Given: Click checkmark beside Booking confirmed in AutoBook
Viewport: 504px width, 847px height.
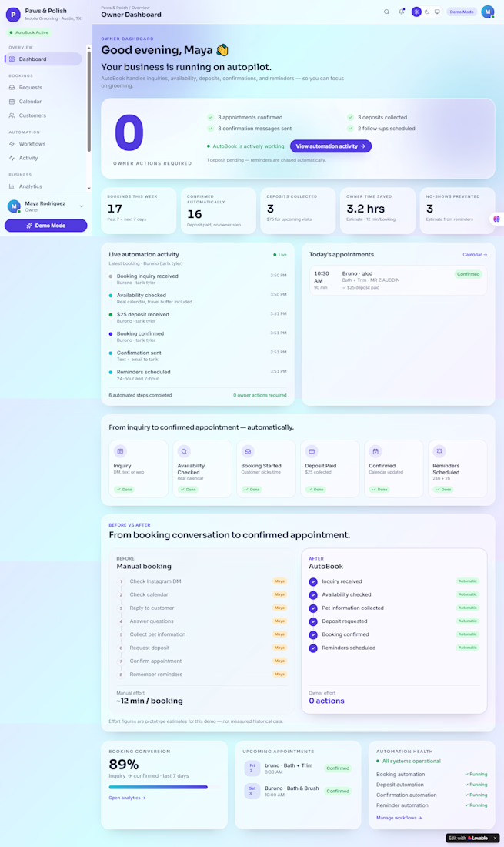Looking at the screenshot, I should click(313, 634).
